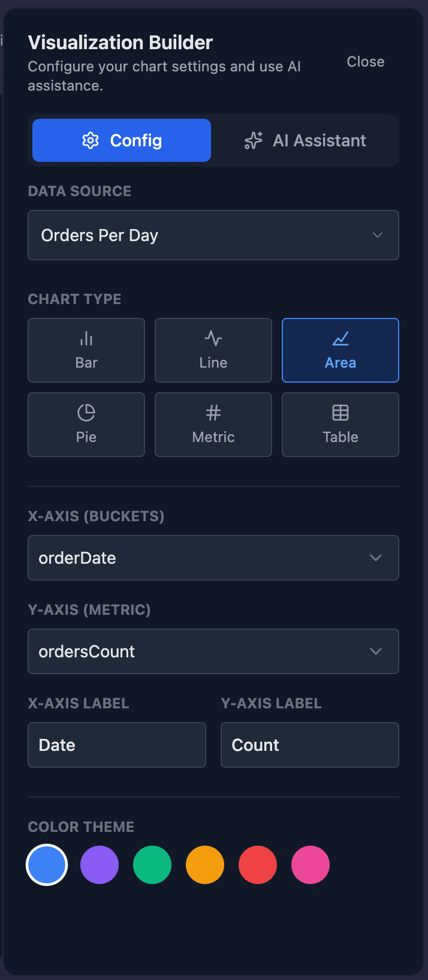Choose the Line chart type icon
Viewport: 428px width, 980px height.
tap(213, 339)
